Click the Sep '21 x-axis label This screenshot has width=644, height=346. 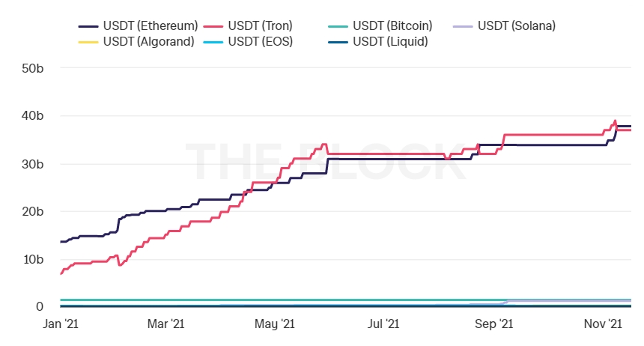pos(494,324)
